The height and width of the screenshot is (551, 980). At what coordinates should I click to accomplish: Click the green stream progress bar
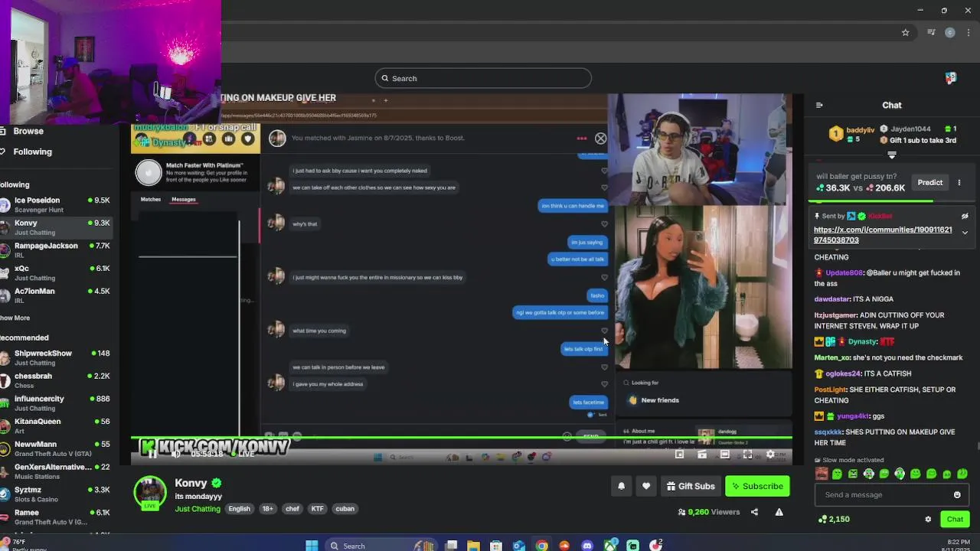[x=462, y=439]
